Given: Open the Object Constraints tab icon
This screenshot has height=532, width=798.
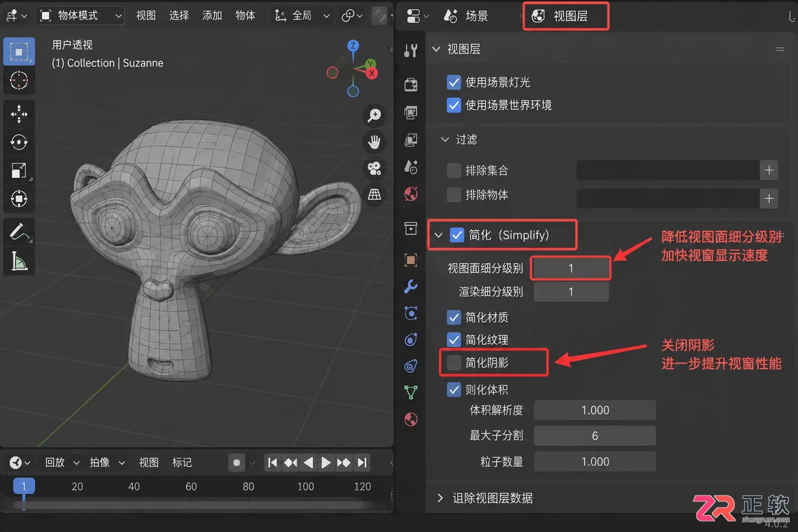Looking at the screenshot, I should click(x=411, y=366).
